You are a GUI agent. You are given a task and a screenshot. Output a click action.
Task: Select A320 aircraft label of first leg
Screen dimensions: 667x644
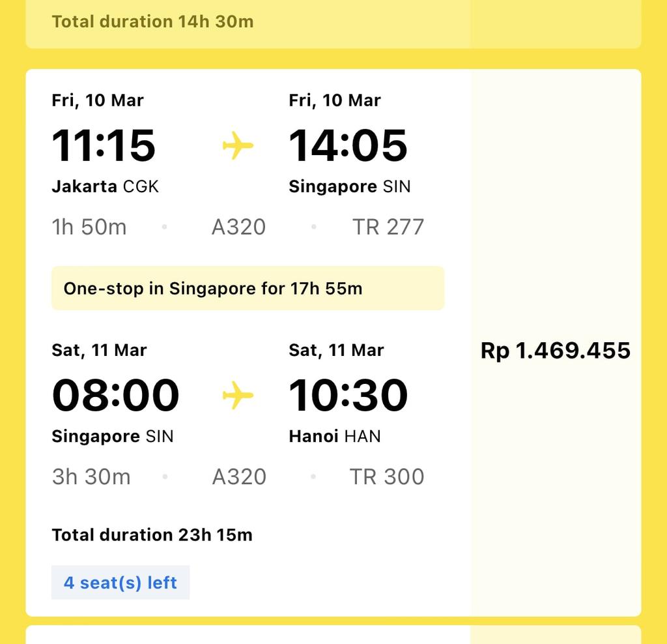[x=238, y=227]
